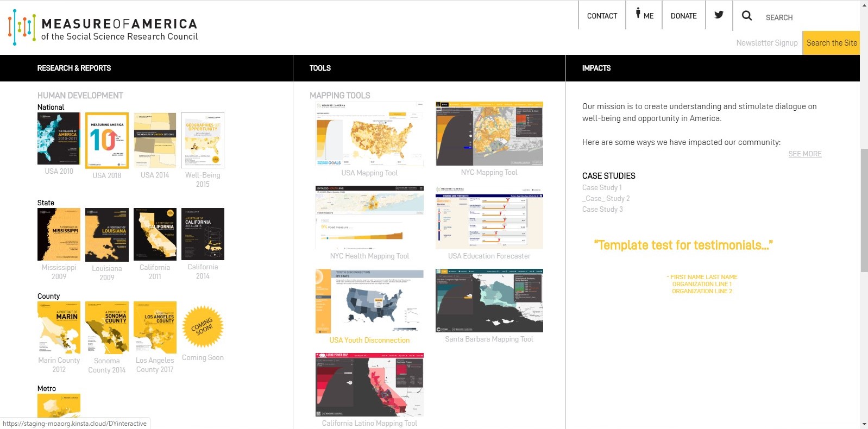The width and height of the screenshot is (868, 429).
Task: Click the USA Youth Disconnection text link
Action: pos(369,340)
